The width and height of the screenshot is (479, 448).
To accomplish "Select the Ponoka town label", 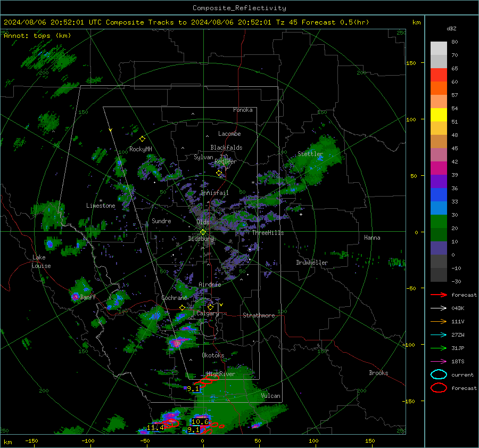I will [243, 110].
